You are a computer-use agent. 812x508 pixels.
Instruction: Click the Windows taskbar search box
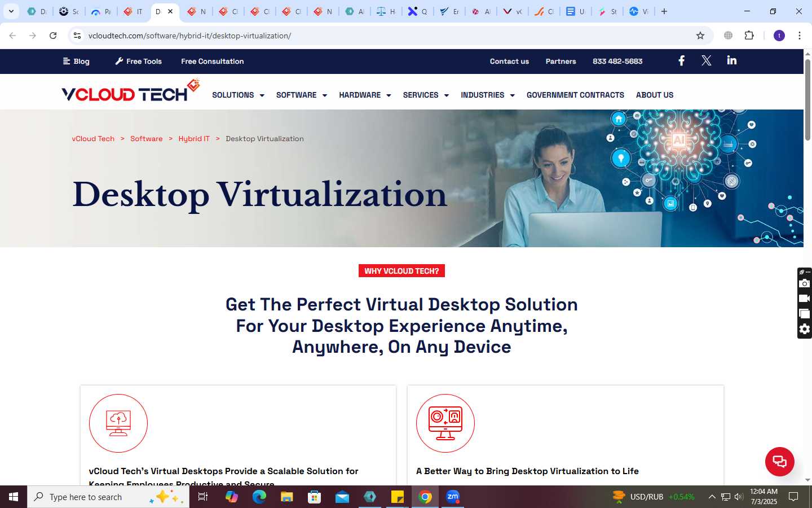pyautogui.click(x=108, y=497)
